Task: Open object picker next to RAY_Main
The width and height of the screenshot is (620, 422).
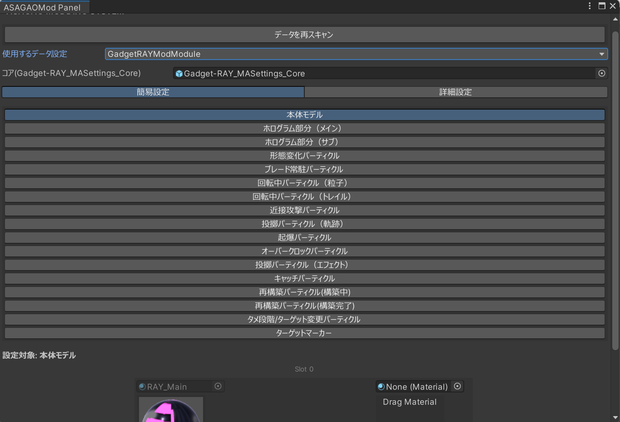Action: point(218,386)
